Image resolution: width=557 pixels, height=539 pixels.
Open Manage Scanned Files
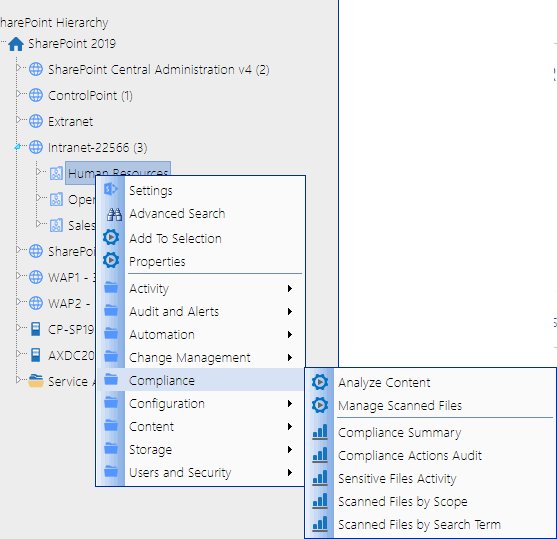coord(431,405)
